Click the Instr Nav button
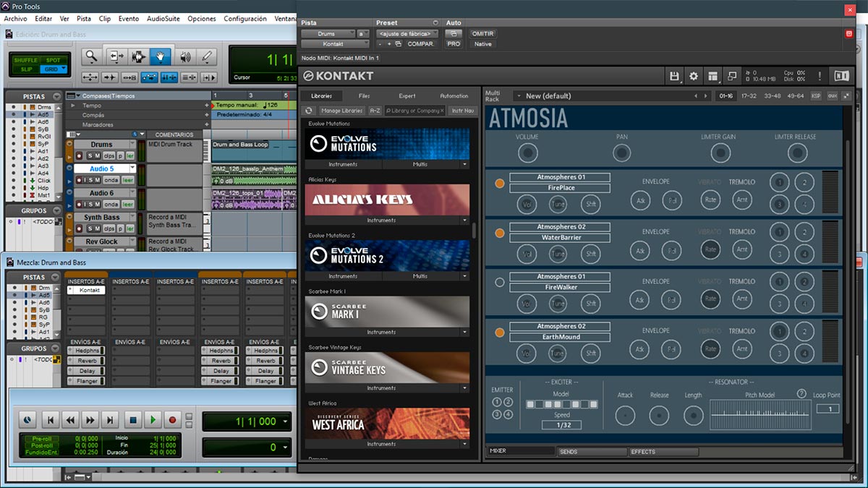The height and width of the screenshot is (488, 868). [462, 111]
